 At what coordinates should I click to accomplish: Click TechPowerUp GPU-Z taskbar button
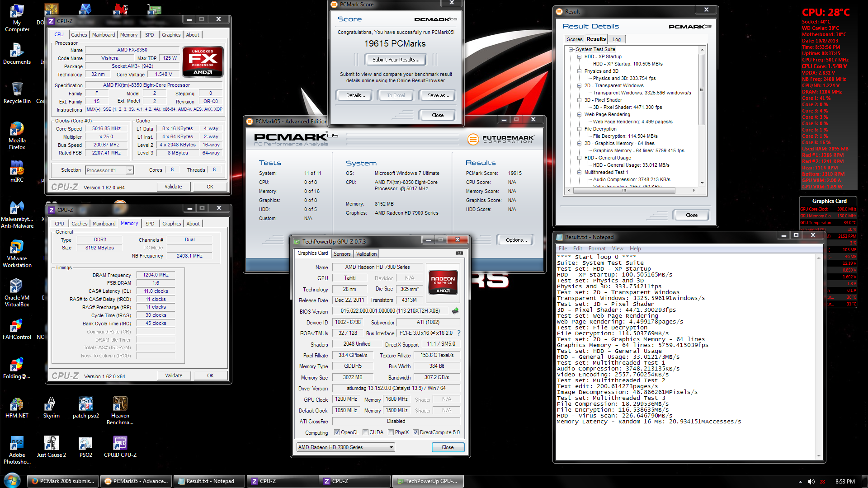coord(428,481)
